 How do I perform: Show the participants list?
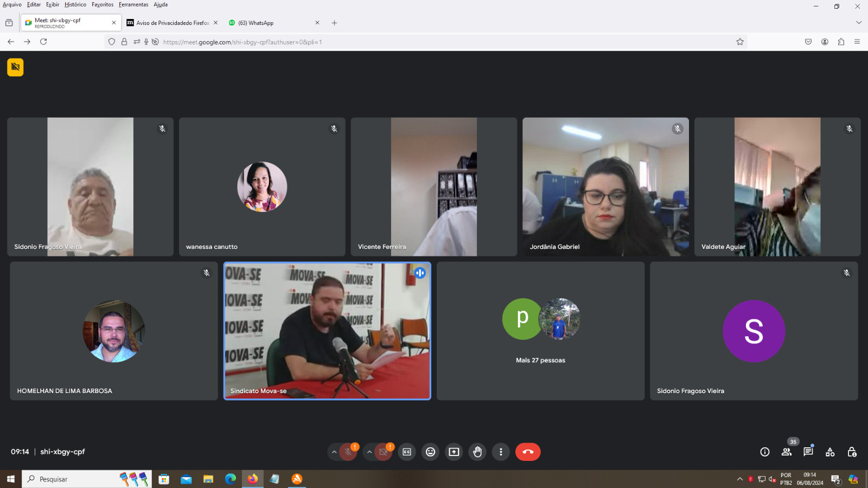tap(786, 452)
